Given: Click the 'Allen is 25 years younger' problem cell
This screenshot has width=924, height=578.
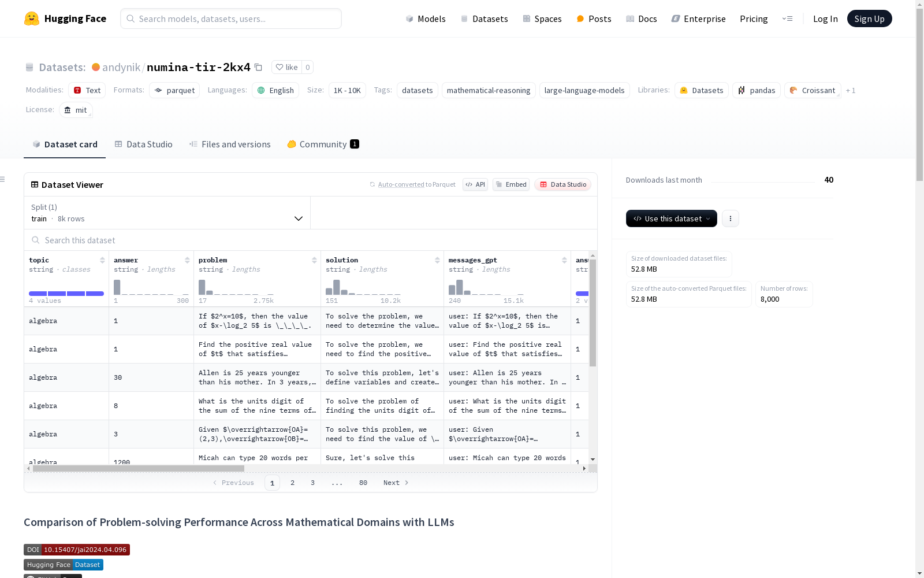Looking at the screenshot, I should pyautogui.click(x=257, y=377).
